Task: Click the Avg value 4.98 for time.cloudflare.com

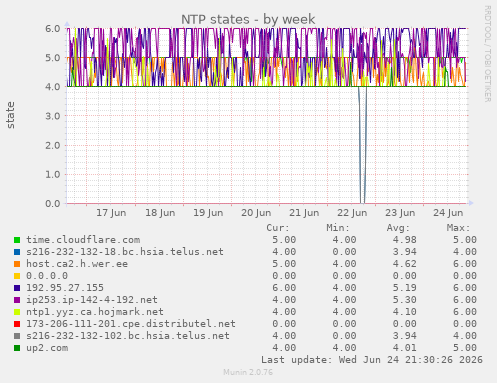Action: point(404,240)
